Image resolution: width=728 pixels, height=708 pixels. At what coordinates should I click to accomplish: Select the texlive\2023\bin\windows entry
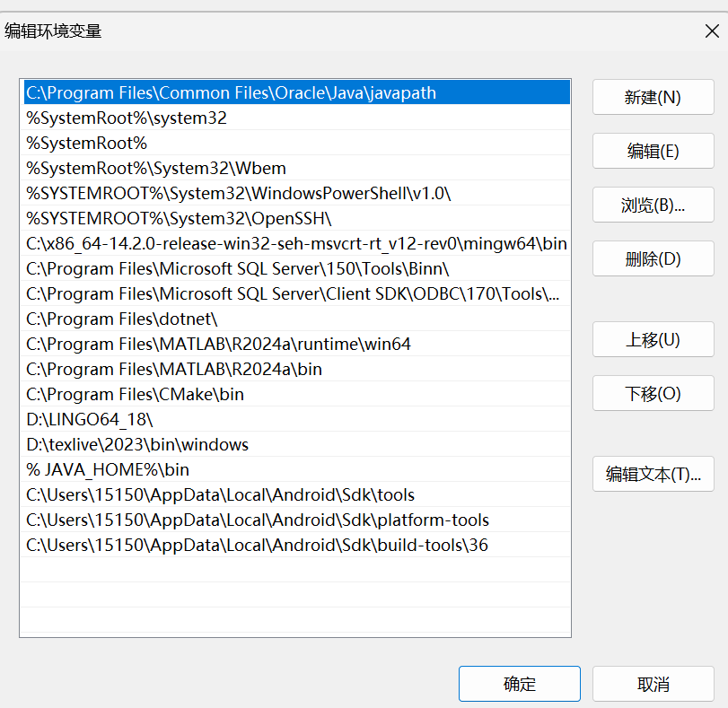point(297,443)
